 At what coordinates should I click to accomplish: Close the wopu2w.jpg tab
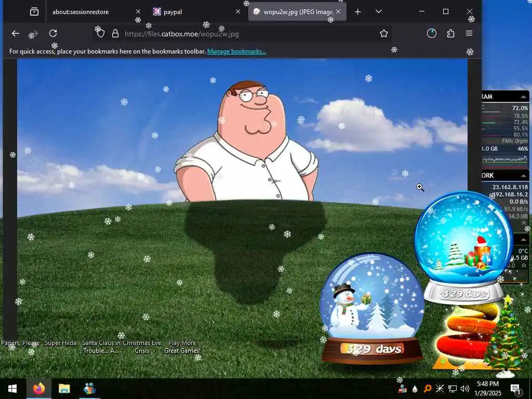pos(338,12)
